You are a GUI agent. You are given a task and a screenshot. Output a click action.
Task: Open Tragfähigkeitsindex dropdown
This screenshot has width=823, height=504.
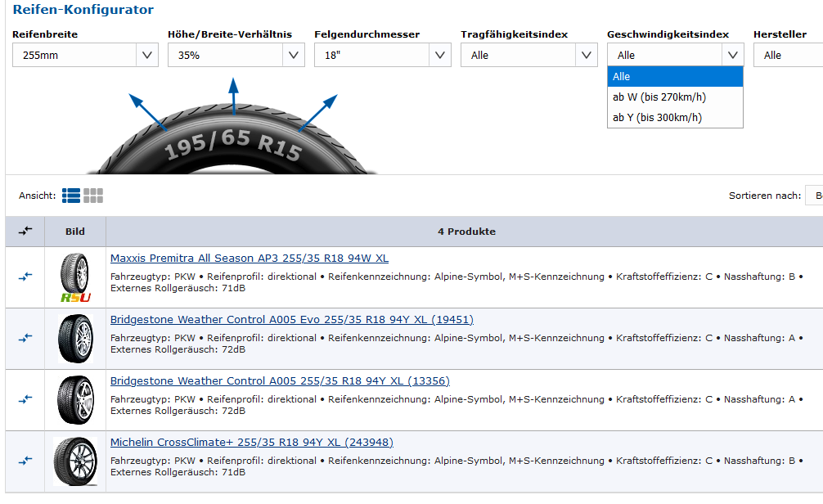(x=529, y=55)
